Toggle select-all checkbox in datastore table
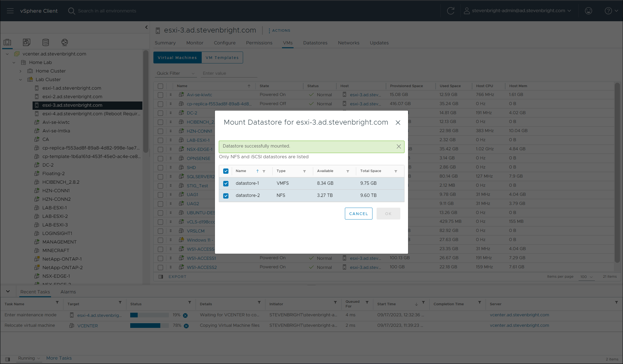Viewport: 623px width, 364px height. click(x=226, y=171)
